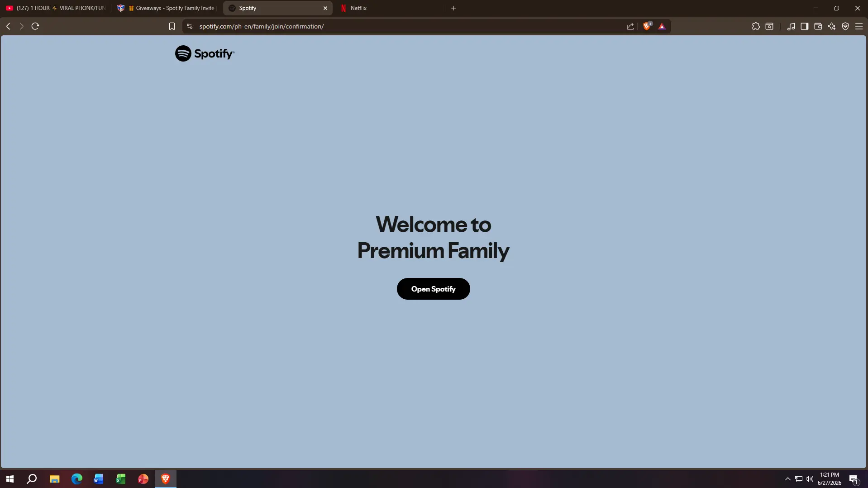Share this page icon

pyautogui.click(x=630, y=26)
